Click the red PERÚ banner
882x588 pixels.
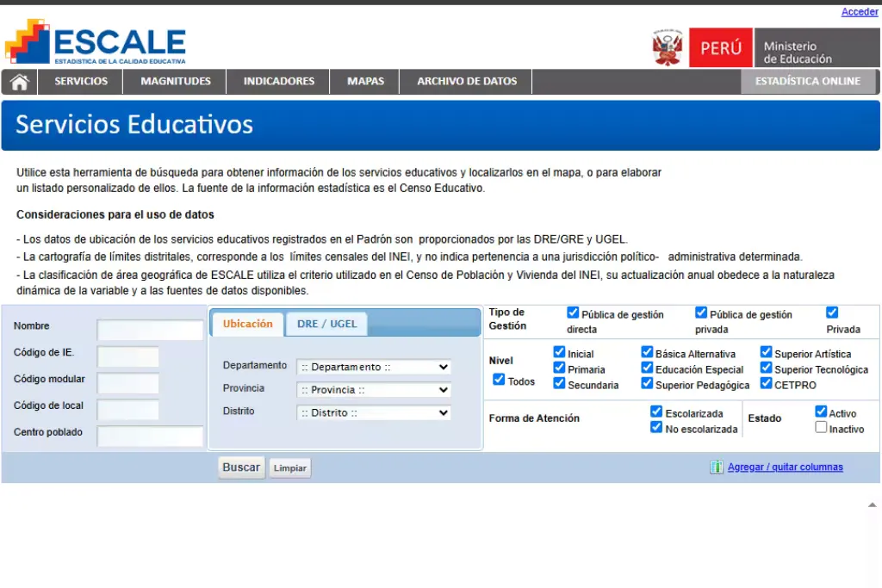pyautogui.click(x=720, y=47)
